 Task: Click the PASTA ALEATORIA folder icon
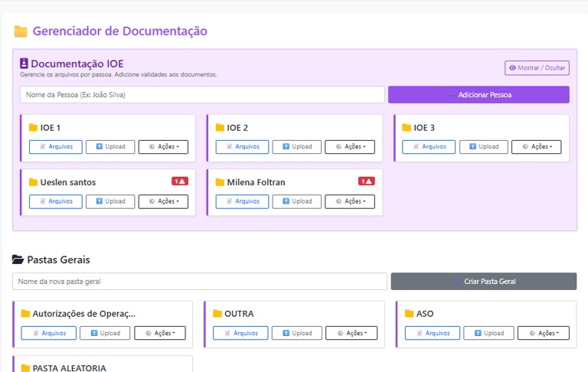(x=25, y=368)
